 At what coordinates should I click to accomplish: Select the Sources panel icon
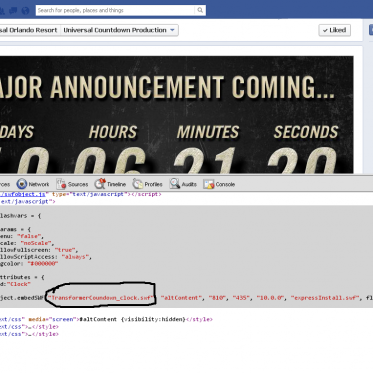[61, 184]
